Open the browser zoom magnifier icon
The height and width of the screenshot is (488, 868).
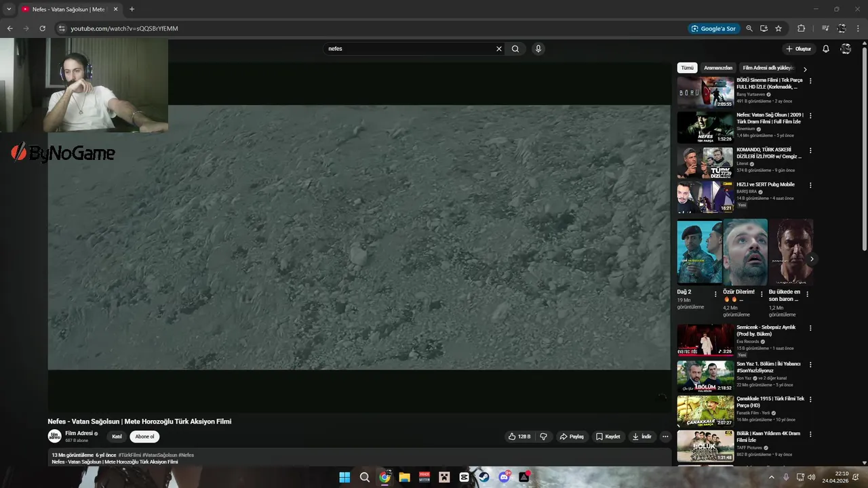749,28
